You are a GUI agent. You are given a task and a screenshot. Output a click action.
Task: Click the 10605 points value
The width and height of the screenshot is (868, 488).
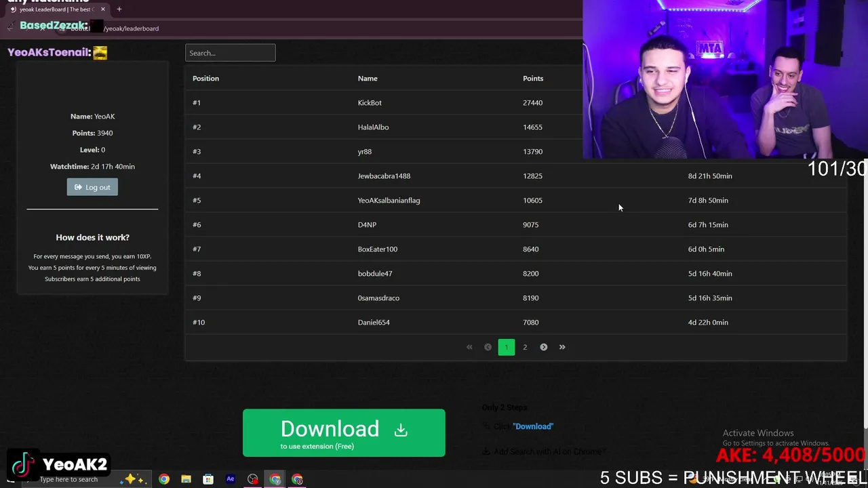(532, 201)
